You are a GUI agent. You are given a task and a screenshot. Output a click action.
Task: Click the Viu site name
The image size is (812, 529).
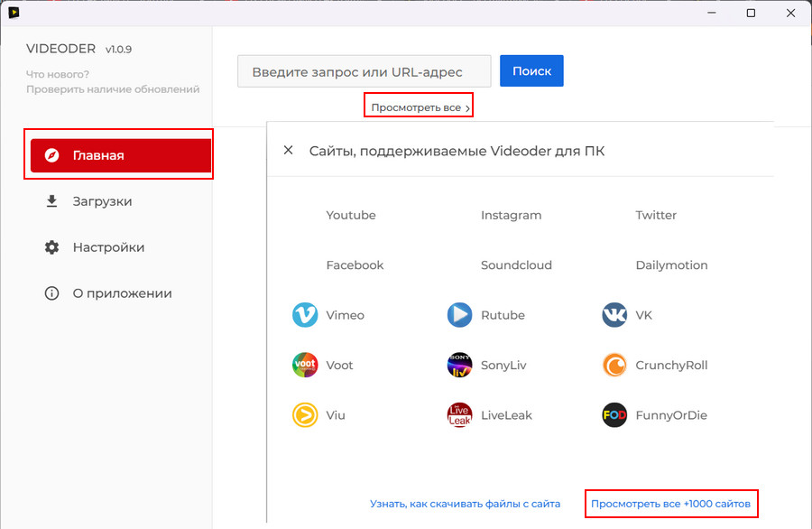(x=336, y=415)
